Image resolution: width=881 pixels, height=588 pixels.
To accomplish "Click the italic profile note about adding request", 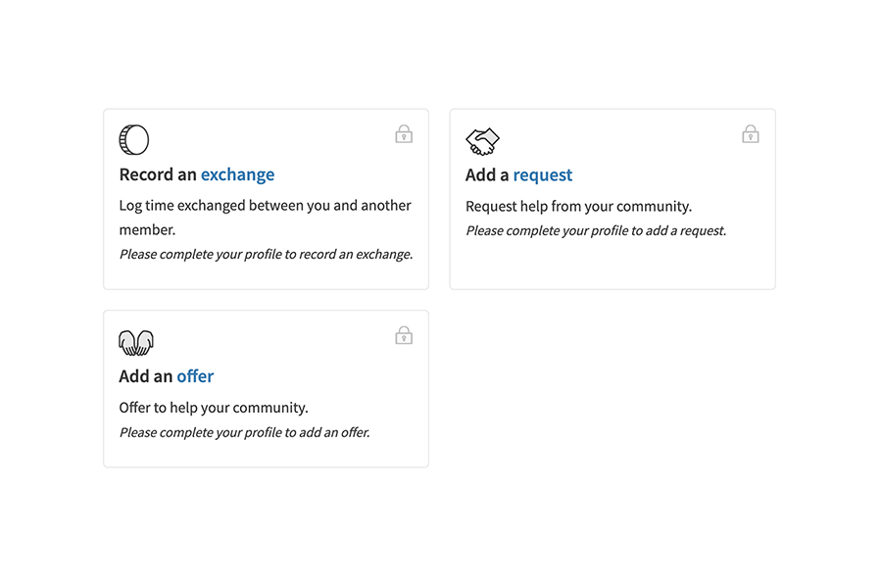I will point(596,231).
